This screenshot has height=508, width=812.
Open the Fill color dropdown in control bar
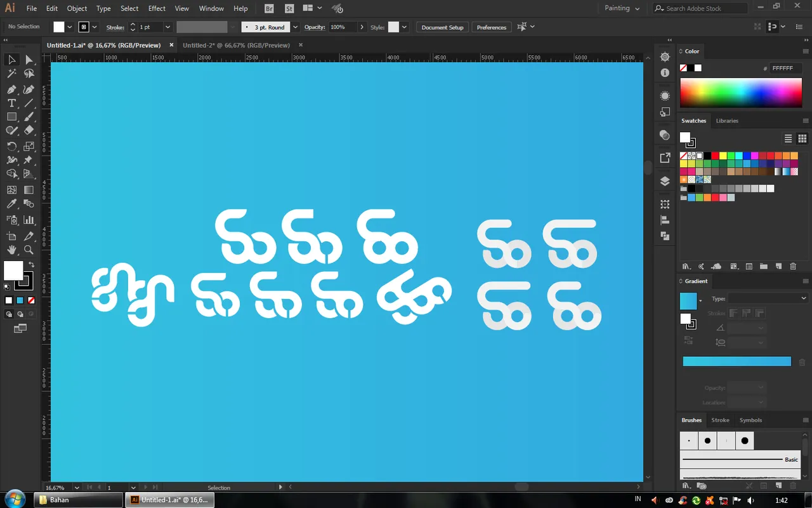(x=69, y=27)
